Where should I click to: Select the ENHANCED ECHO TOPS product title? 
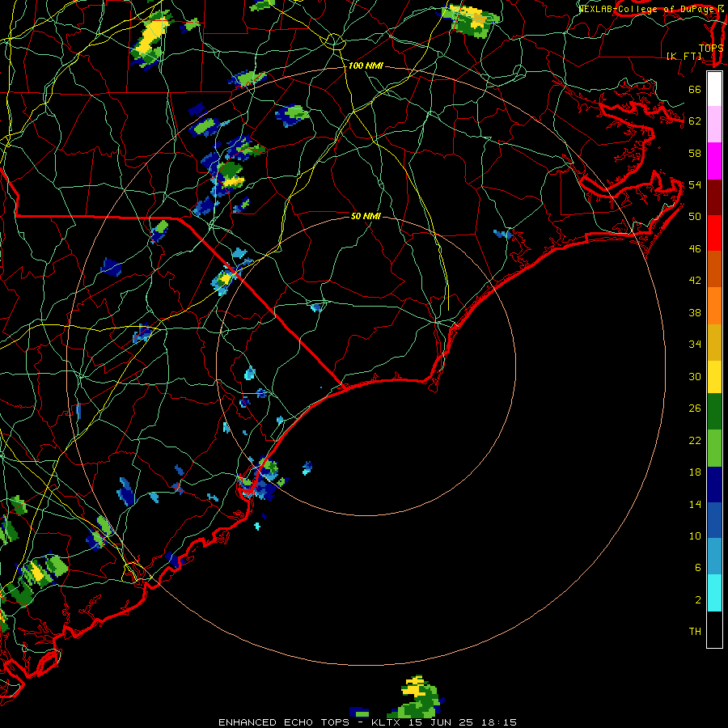(284, 722)
